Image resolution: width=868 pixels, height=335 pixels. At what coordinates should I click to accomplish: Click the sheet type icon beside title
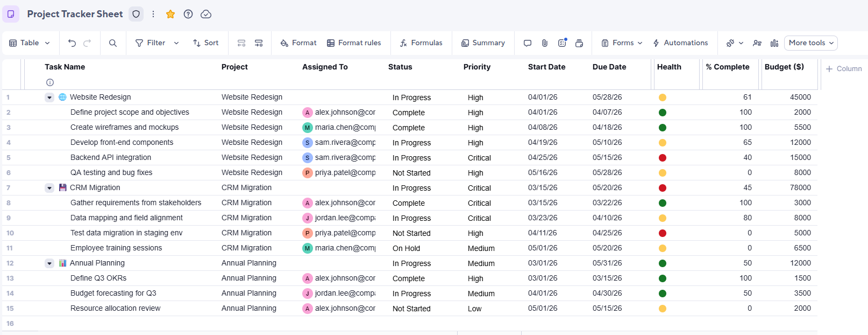[11, 14]
